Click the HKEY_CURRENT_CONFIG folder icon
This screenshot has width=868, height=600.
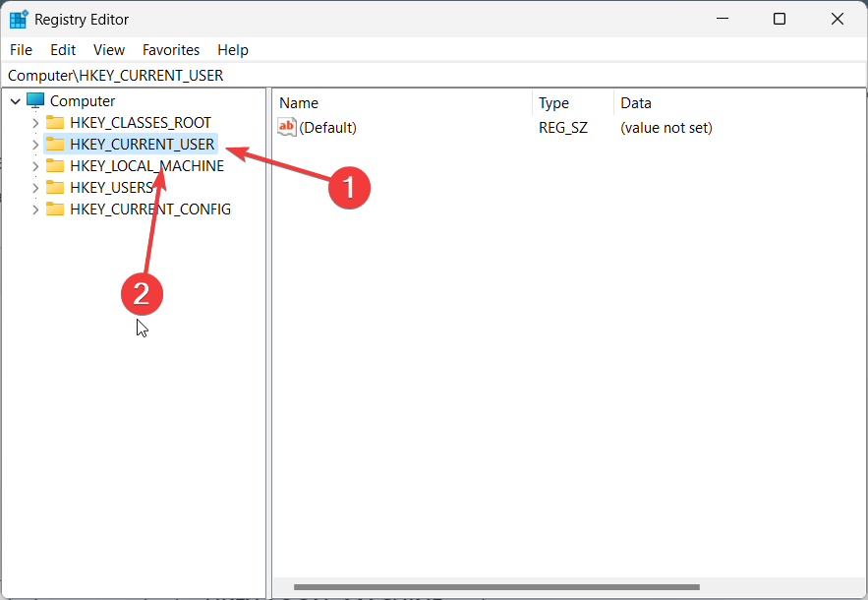click(55, 209)
